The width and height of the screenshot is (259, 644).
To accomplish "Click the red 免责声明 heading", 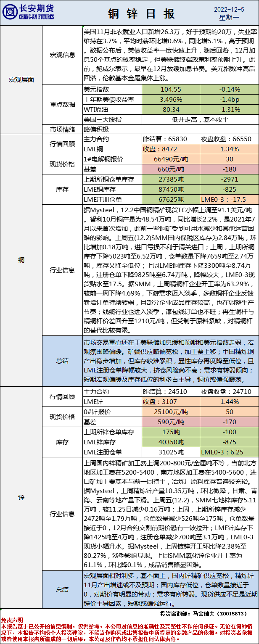I will (11, 620).
